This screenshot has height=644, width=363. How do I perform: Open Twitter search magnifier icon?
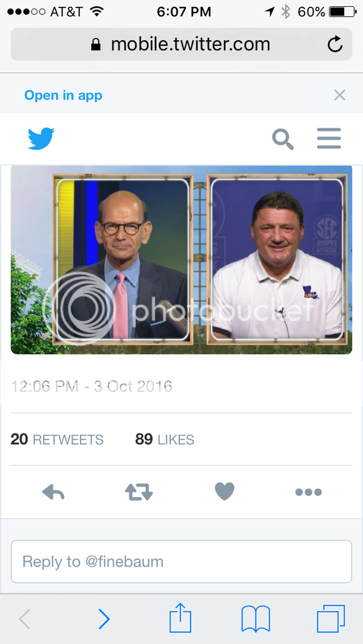click(x=283, y=139)
